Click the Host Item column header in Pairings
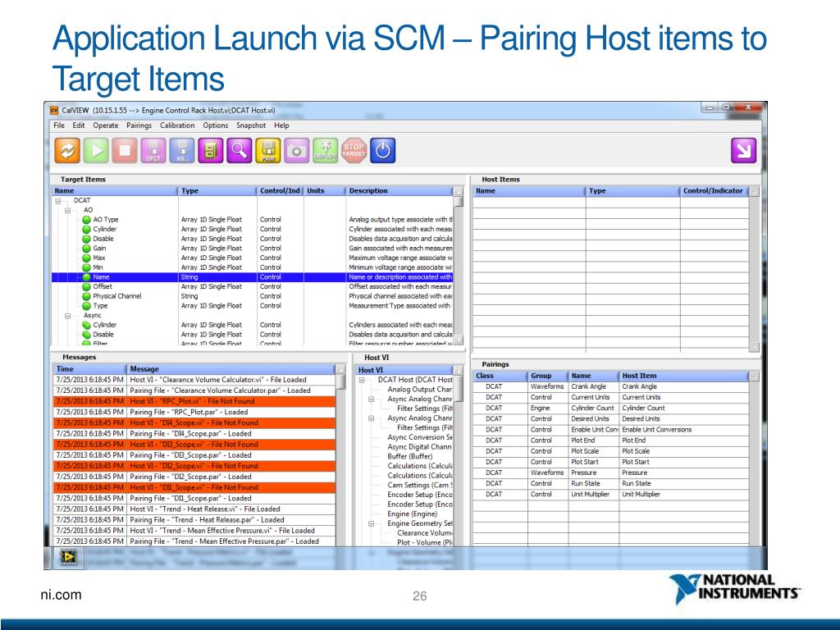 [x=683, y=376]
